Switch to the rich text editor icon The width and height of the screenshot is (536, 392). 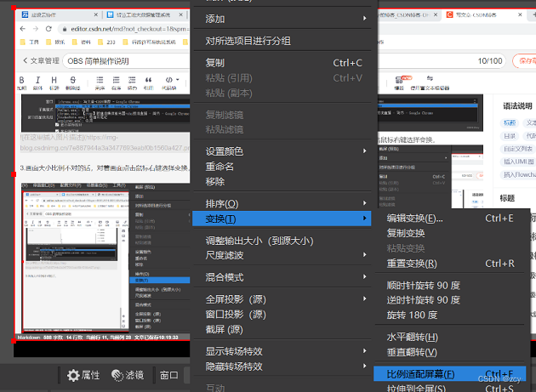click(430, 78)
